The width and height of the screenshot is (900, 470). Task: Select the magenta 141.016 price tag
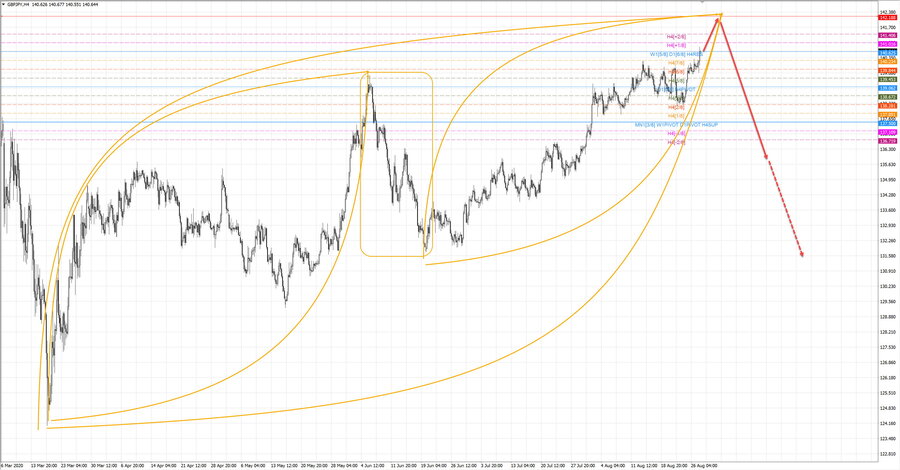888,44
